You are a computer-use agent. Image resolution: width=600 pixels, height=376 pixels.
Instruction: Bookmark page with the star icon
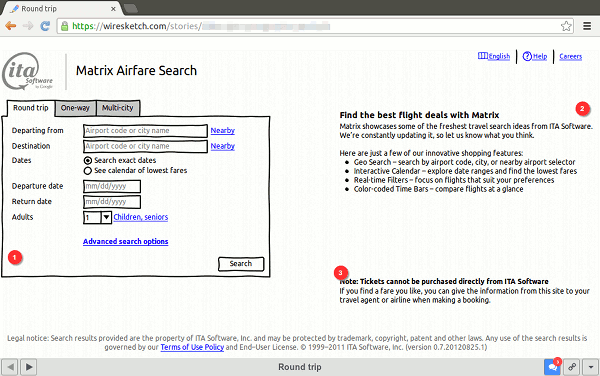pyautogui.click(x=566, y=26)
